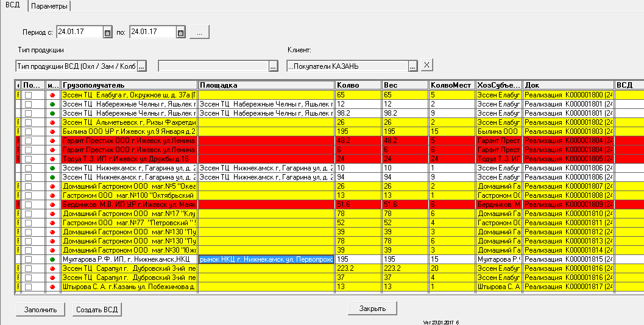Image resolution: width=644 pixels, height=325 pixels.
Task: Click the Тип продукции ВСД field
Action: [76, 66]
